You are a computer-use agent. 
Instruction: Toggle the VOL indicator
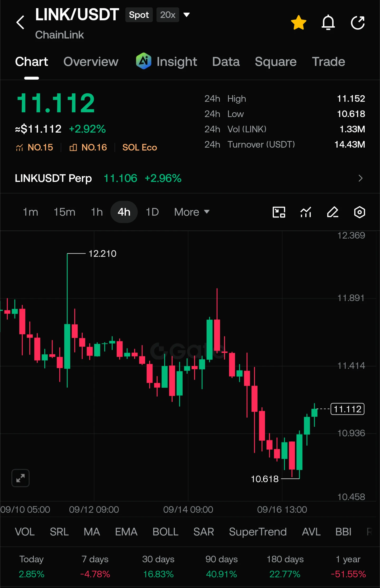(x=25, y=532)
